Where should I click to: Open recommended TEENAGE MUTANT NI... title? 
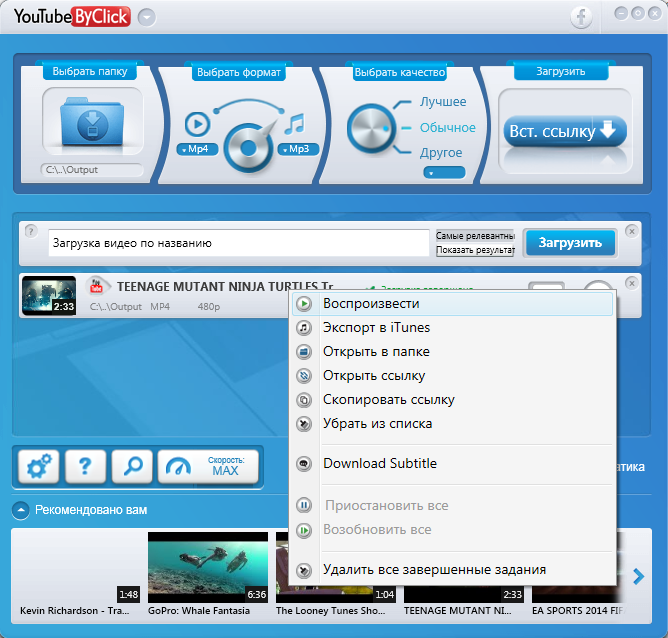[458, 611]
